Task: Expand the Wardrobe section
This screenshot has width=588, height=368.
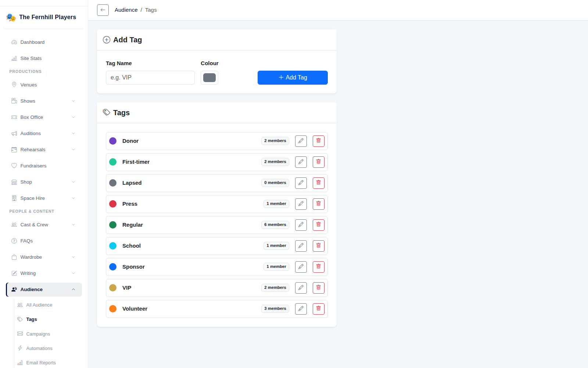Action: click(44, 257)
